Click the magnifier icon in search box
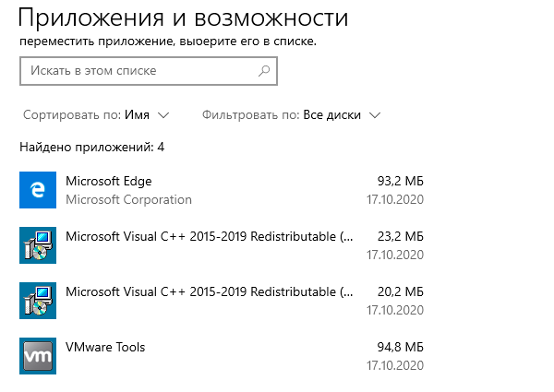554x392 pixels. [264, 70]
